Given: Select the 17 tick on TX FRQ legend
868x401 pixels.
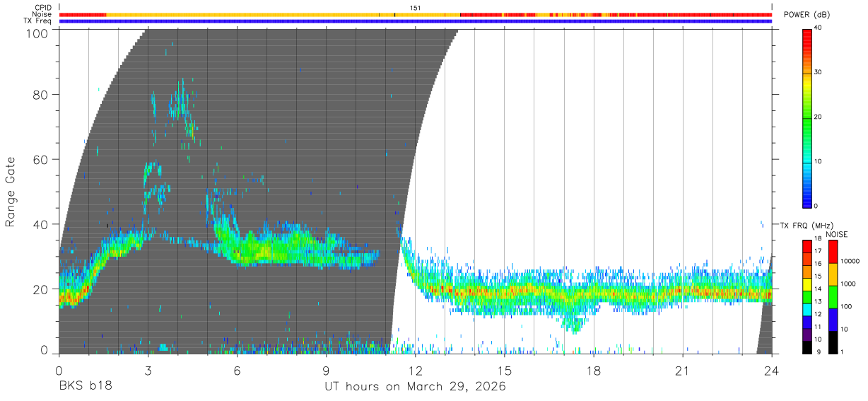Looking at the screenshot, I should coord(819,251).
